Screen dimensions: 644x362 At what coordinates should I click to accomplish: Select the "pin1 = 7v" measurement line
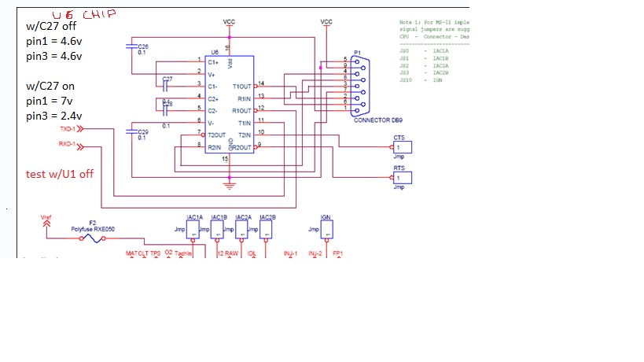click(x=50, y=101)
